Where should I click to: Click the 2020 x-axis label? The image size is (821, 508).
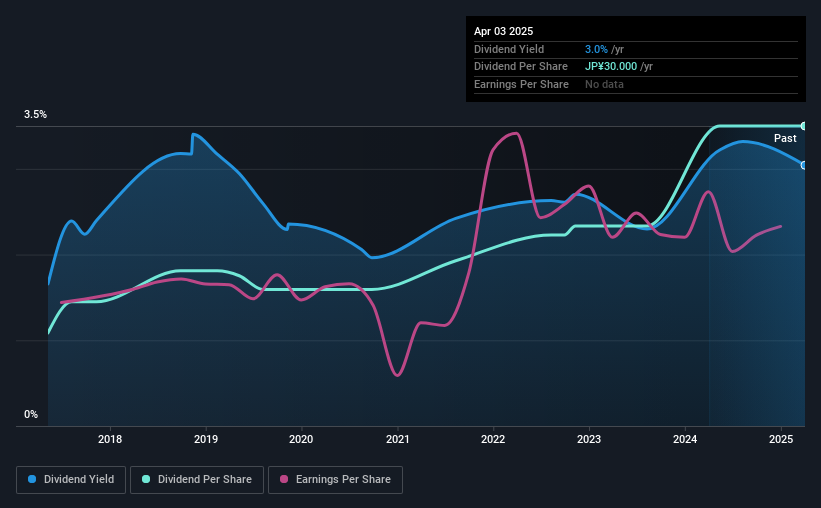[301, 439]
